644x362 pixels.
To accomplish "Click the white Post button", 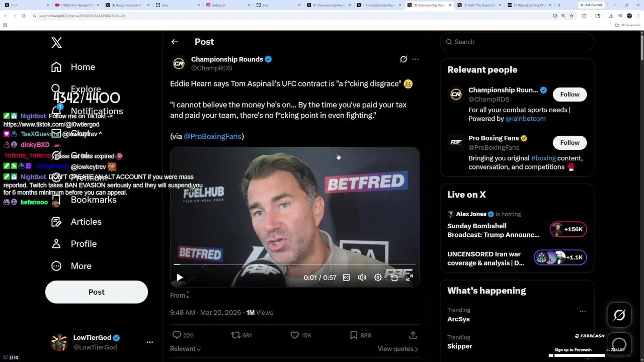I will [97, 292].
